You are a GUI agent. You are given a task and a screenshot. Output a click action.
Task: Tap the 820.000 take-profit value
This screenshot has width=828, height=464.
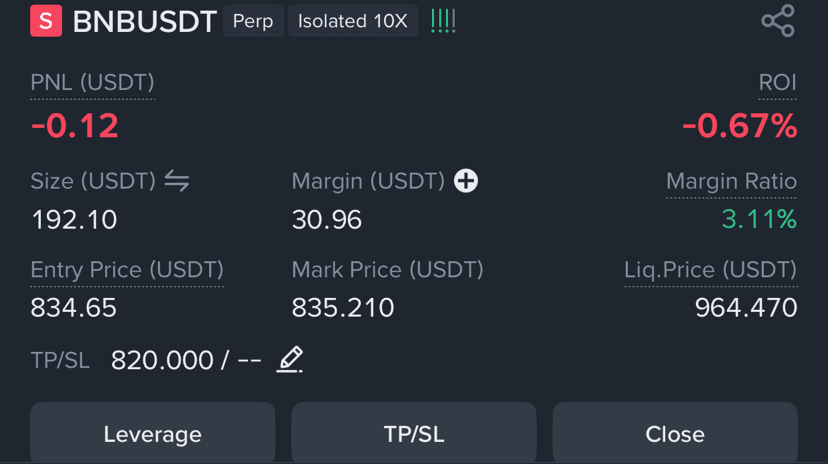162,361
